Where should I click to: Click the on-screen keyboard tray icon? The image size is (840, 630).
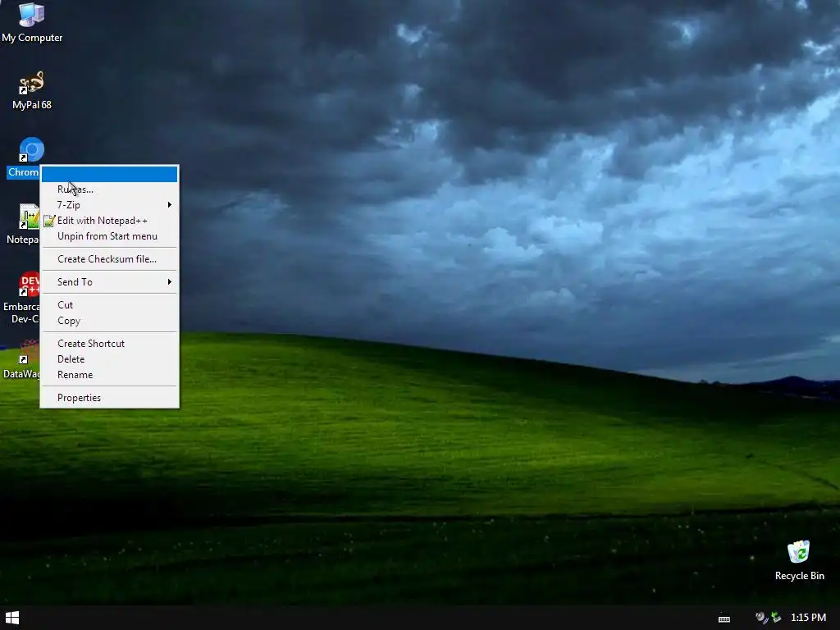[724, 619]
